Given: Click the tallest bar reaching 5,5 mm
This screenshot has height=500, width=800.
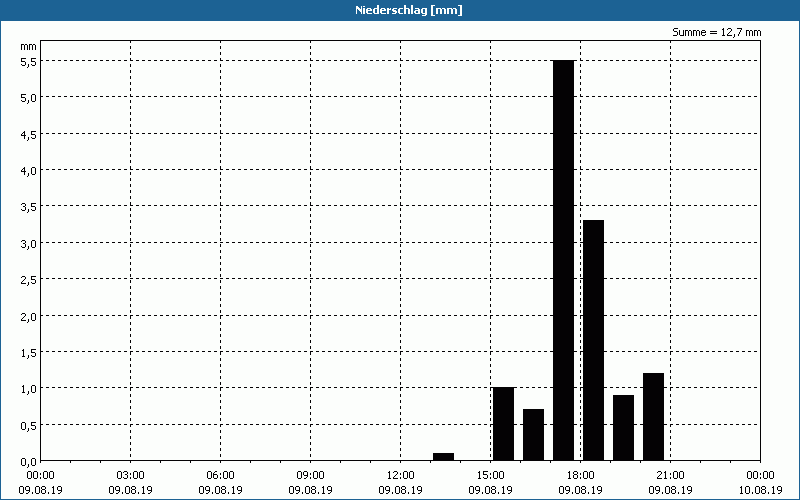Looking at the screenshot, I should point(564,260).
